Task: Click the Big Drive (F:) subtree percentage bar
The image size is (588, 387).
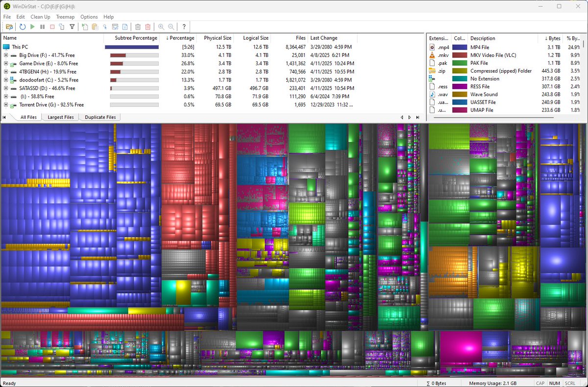Action: (x=134, y=55)
